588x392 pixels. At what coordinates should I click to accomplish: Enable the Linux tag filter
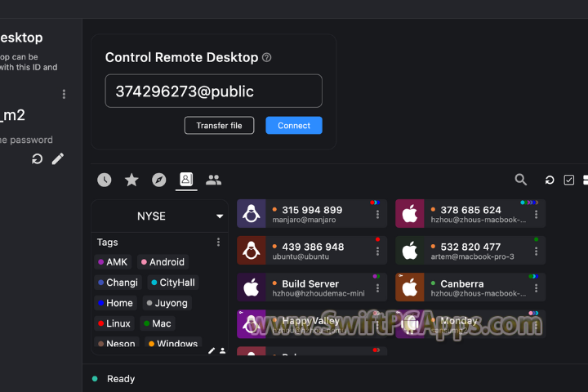pos(114,323)
